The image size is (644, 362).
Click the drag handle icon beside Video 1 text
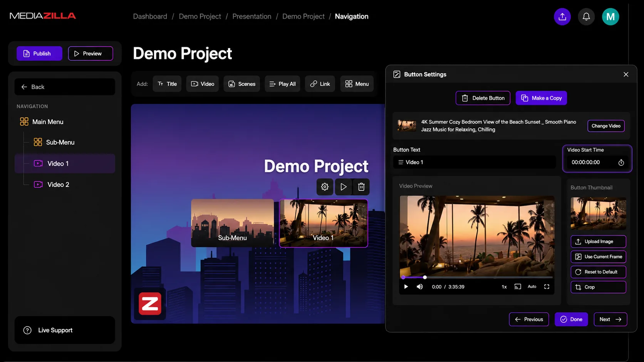pos(401,162)
